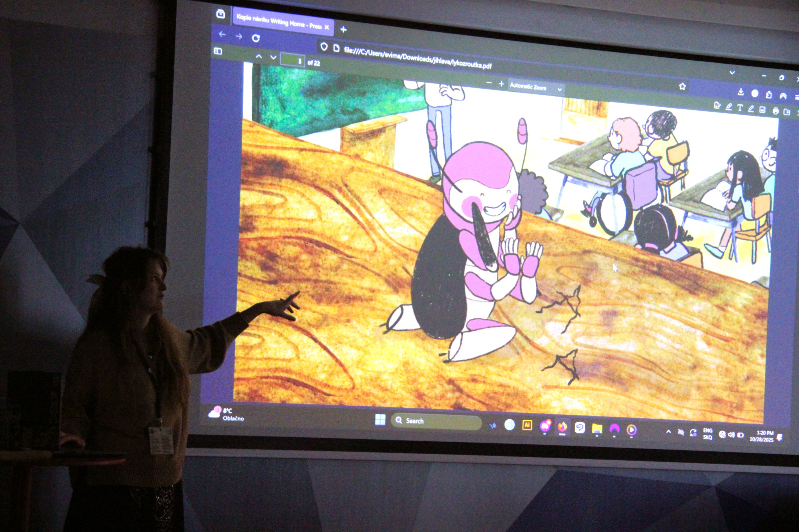Go to previous PDF page arrow
The width and height of the screenshot is (799, 532).
click(x=259, y=56)
